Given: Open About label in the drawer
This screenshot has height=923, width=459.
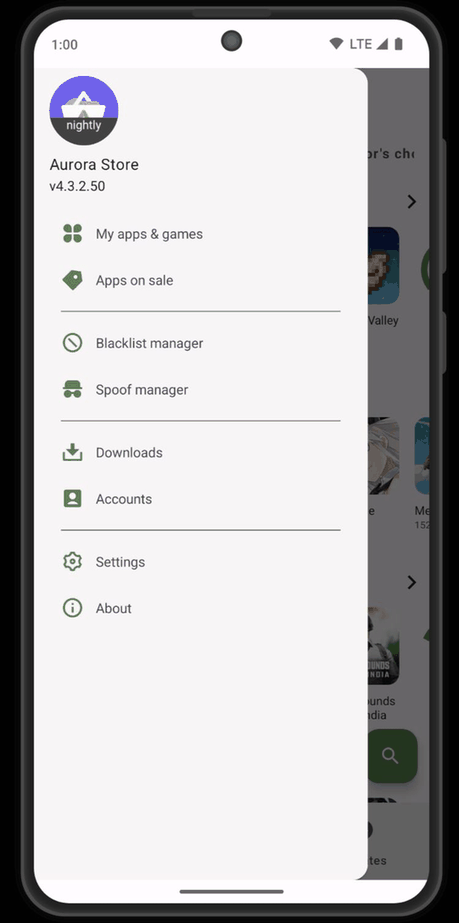Looking at the screenshot, I should (114, 609).
